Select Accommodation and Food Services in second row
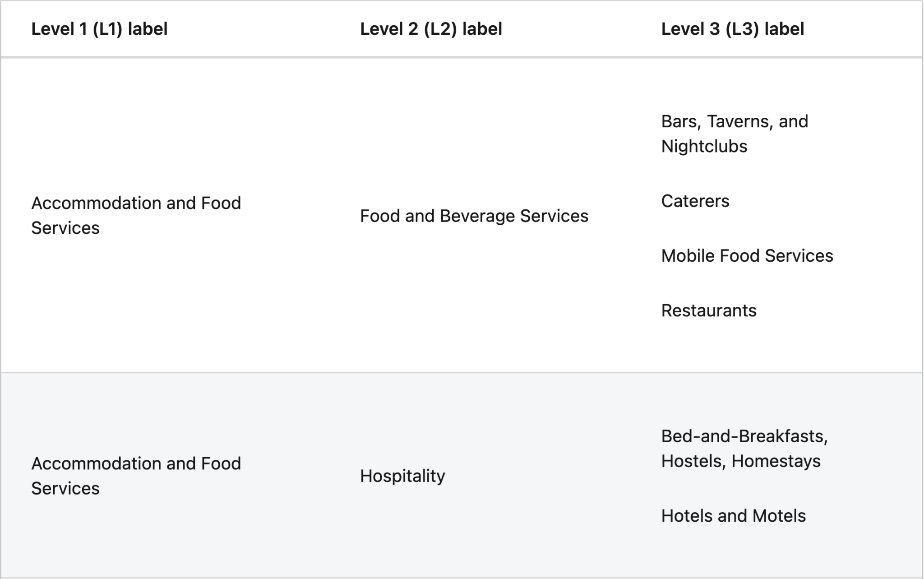 tap(136, 476)
